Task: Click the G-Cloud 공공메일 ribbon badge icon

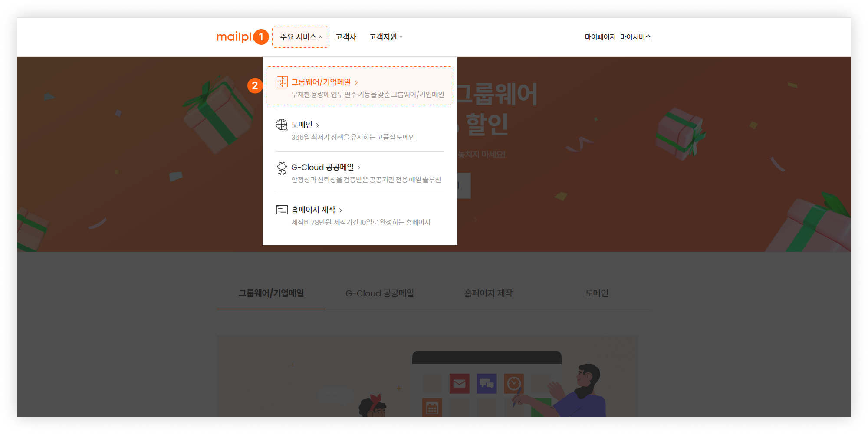Action: tap(282, 168)
